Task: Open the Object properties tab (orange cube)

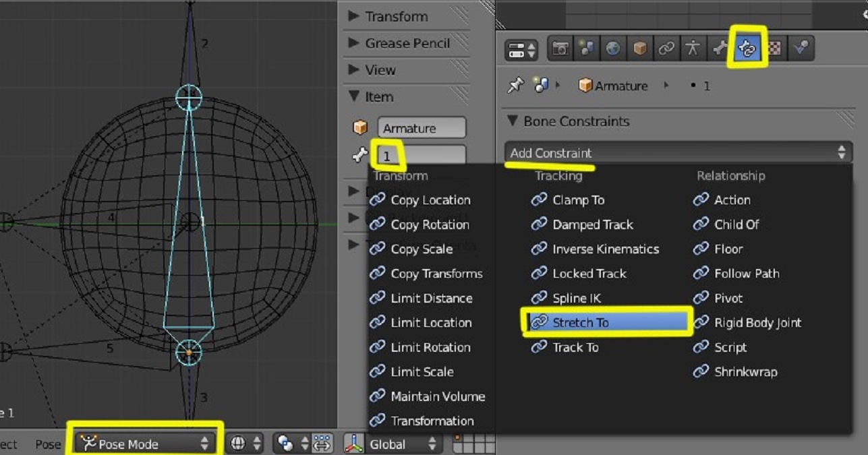Action: coord(639,49)
